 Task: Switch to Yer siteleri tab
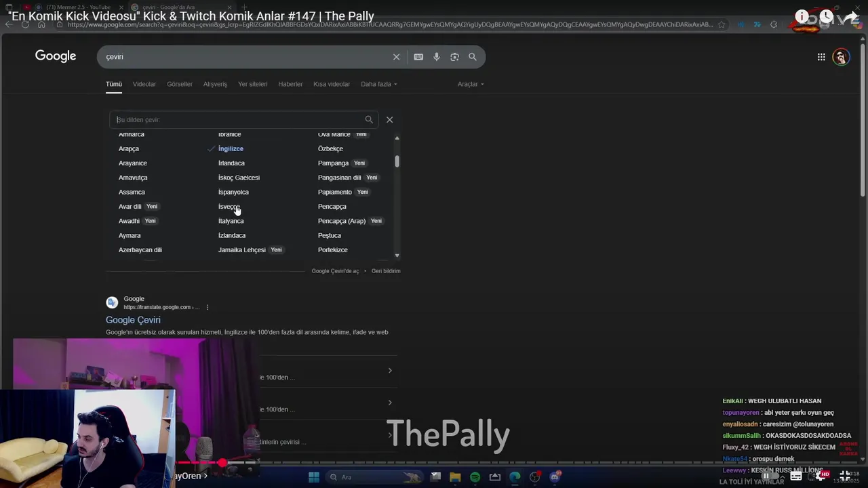pos(253,84)
